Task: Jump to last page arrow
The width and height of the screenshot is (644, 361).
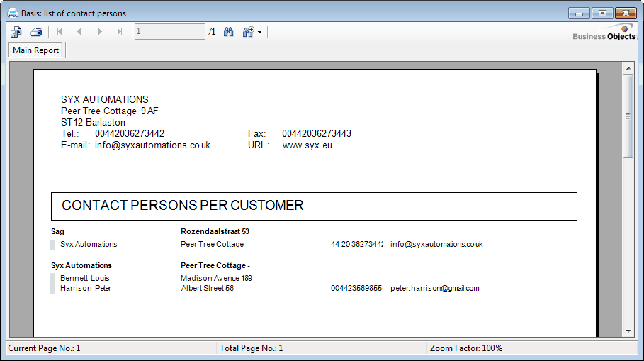Action: 120,32
